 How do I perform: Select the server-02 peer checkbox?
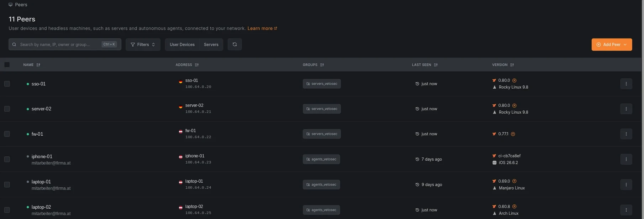click(x=7, y=109)
